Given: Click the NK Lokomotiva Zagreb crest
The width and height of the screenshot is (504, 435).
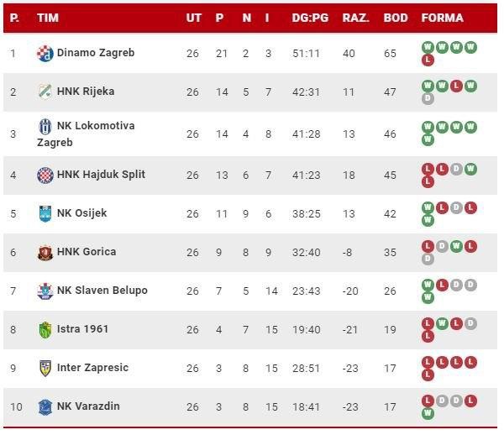Looking at the screenshot, I should [45, 127].
